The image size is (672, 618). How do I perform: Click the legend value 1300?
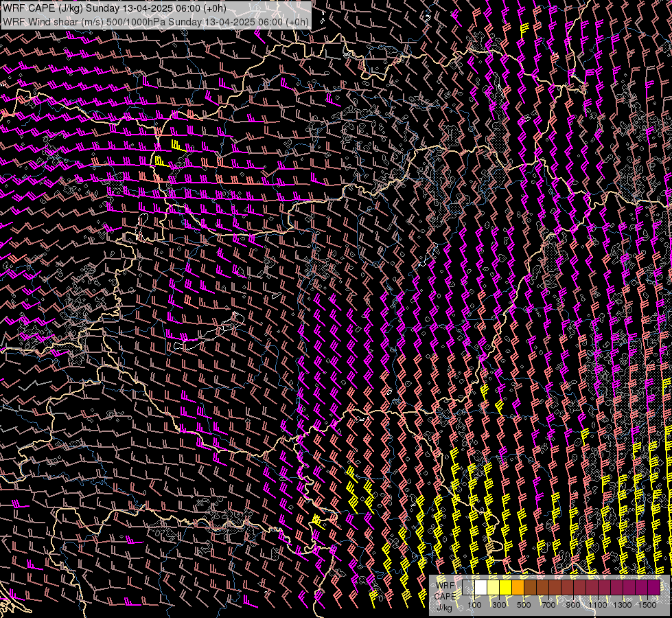coord(623,605)
